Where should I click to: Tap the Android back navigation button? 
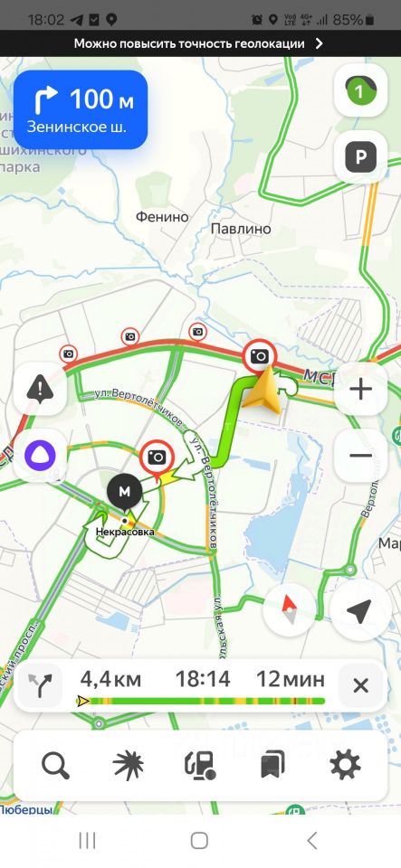tap(311, 840)
